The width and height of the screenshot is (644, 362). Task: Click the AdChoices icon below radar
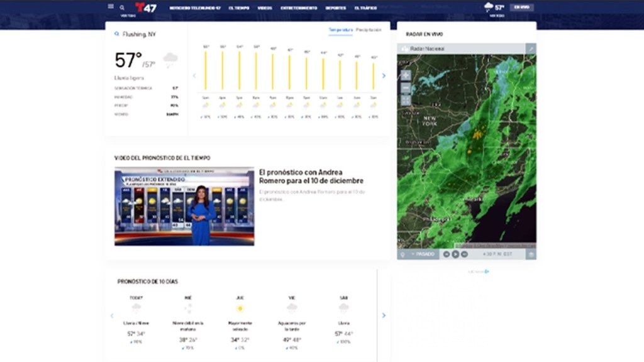[x=487, y=271]
